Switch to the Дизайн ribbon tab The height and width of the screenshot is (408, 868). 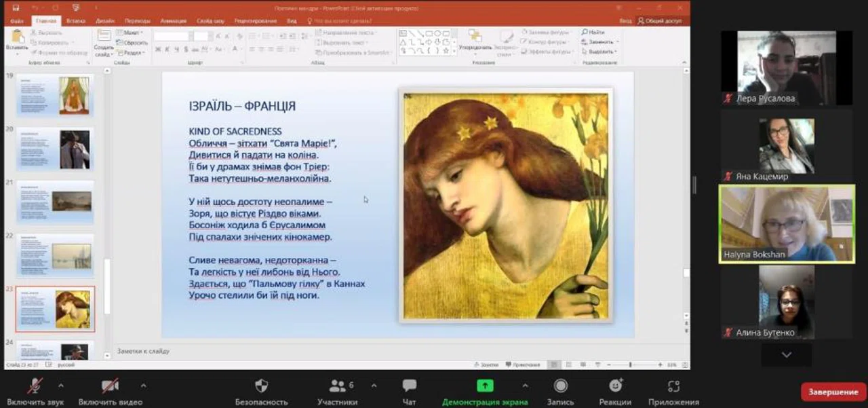coord(105,21)
